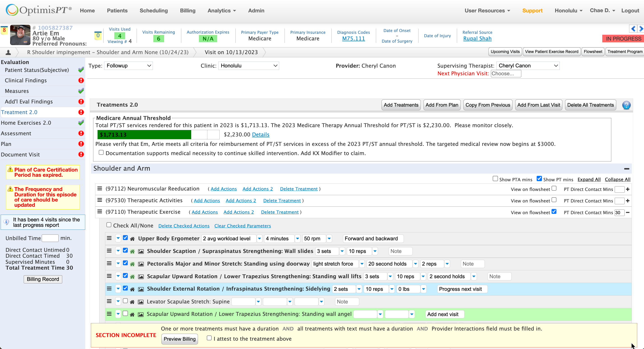Screen dimensions: 644x349
Task: Open the visit Type Followup dropdown
Action: [128, 66]
